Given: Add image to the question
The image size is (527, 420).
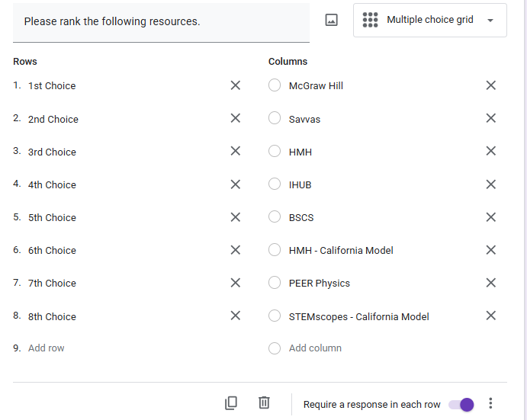Looking at the screenshot, I should point(331,21).
